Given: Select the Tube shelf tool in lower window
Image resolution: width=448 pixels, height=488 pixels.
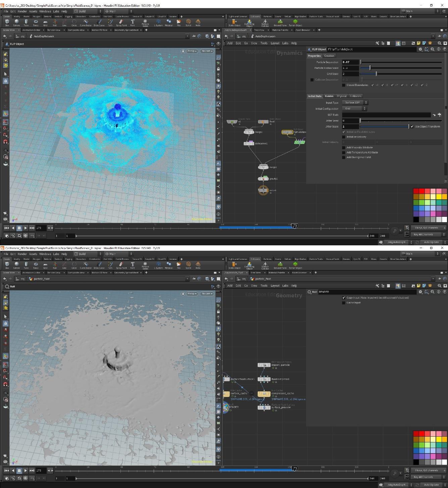Looking at the screenshot, I should point(26,265).
